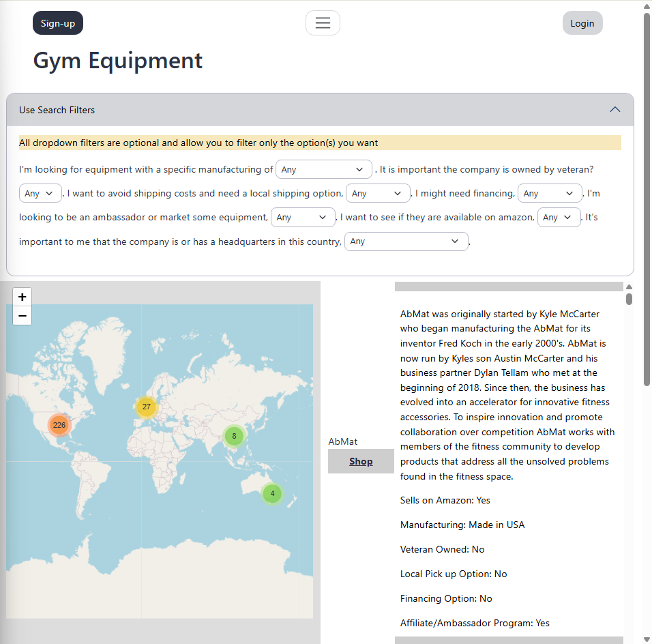Collapse the Use Search Filters chevron

(615, 109)
